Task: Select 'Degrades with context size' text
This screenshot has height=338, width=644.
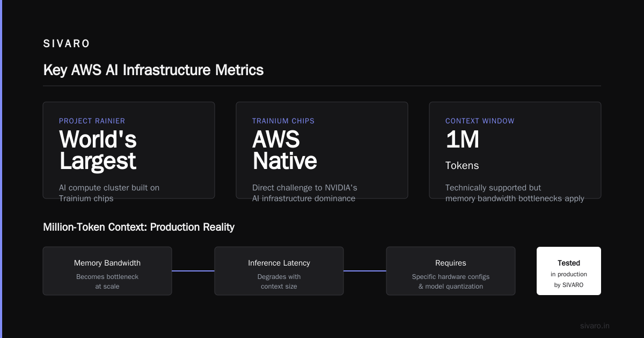Action: click(279, 282)
